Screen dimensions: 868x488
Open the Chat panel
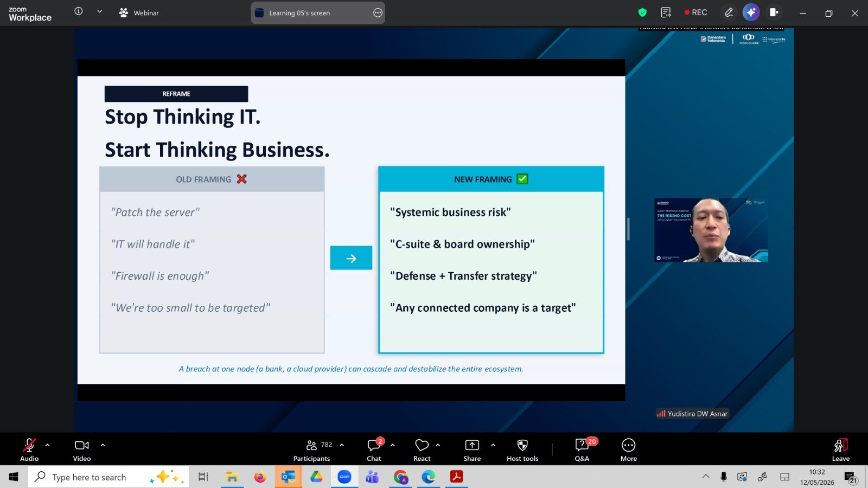coord(374,450)
